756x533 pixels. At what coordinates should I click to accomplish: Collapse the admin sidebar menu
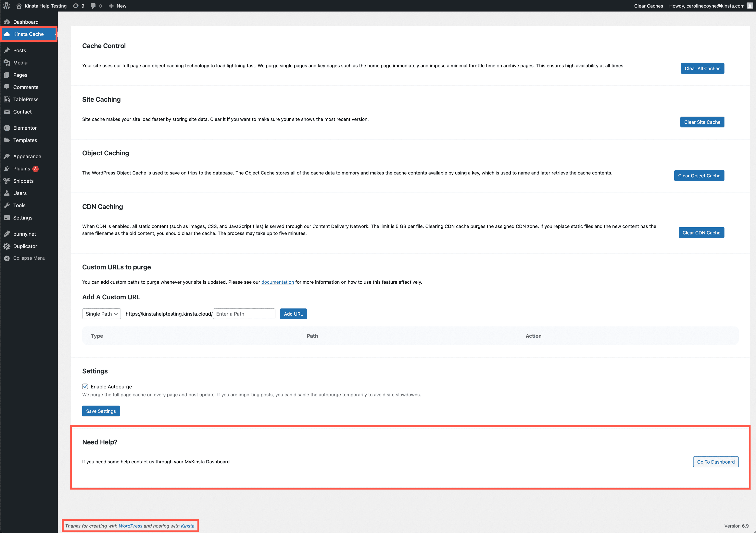click(29, 258)
